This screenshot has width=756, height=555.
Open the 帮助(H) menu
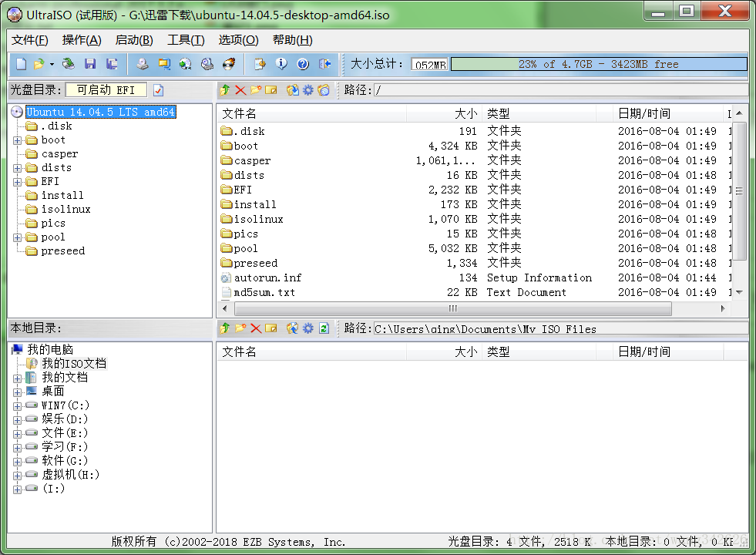pos(293,40)
